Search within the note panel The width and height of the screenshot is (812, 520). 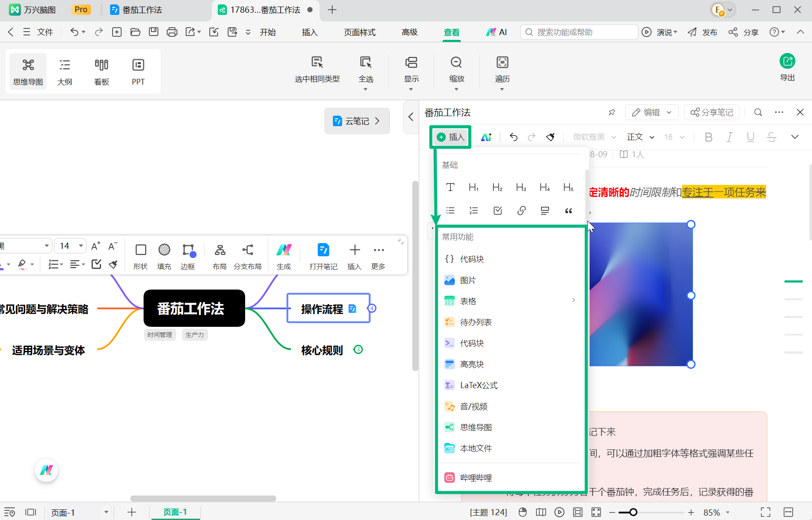pyautogui.click(x=758, y=113)
